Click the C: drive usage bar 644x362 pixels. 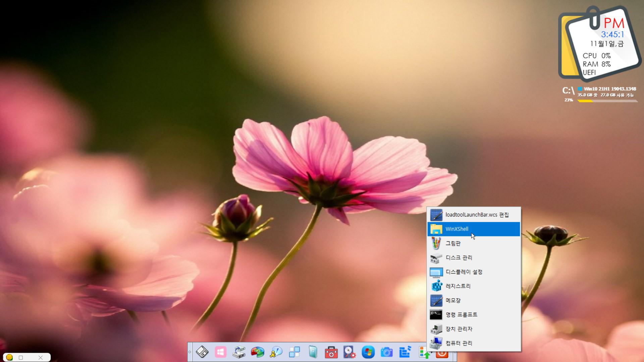tap(607, 101)
